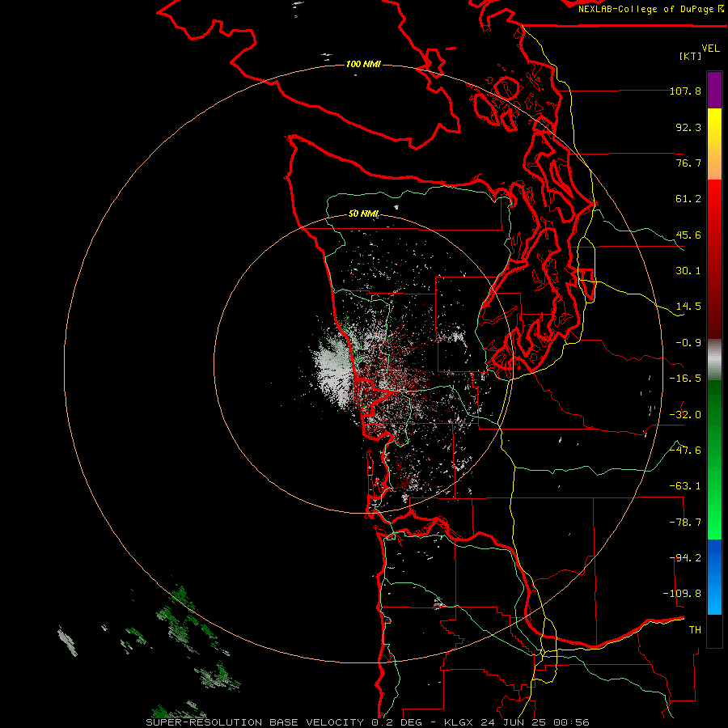Click the blue segment of velocity color bar
This screenshot has height=728, width=728.
tap(714, 577)
